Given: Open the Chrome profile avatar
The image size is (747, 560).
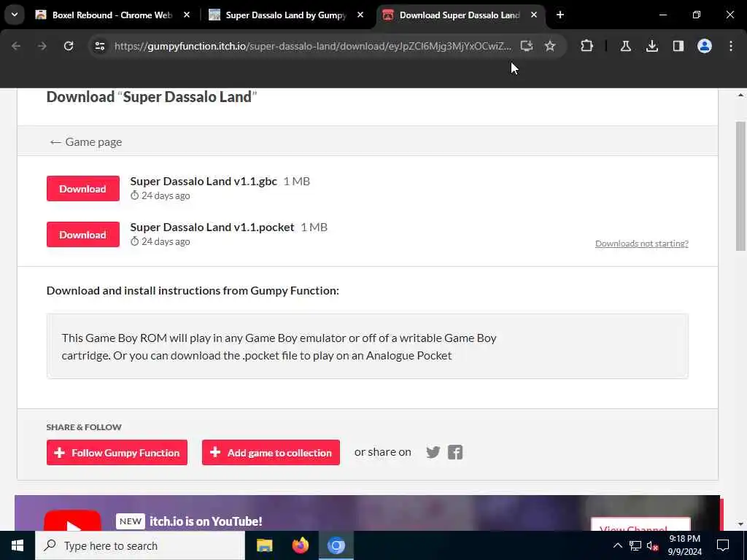Looking at the screenshot, I should click(x=704, y=46).
